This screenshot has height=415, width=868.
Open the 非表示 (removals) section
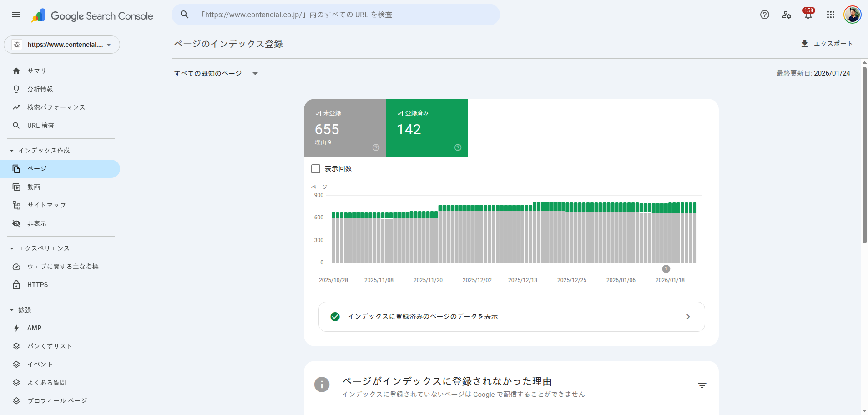(x=36, y=223)
